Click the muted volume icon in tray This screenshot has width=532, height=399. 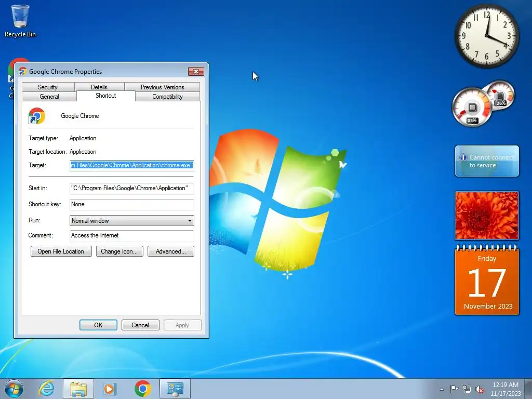480,389
